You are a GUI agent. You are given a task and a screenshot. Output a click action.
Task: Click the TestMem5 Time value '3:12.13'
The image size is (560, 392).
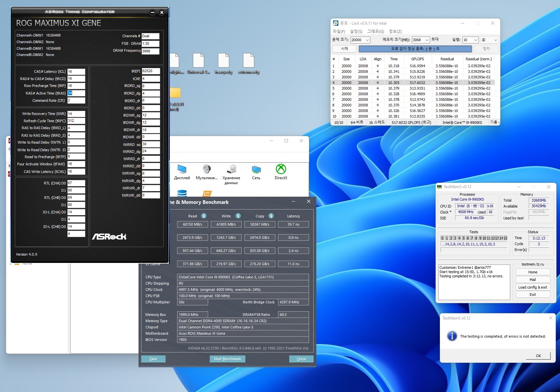pos(539,238)
